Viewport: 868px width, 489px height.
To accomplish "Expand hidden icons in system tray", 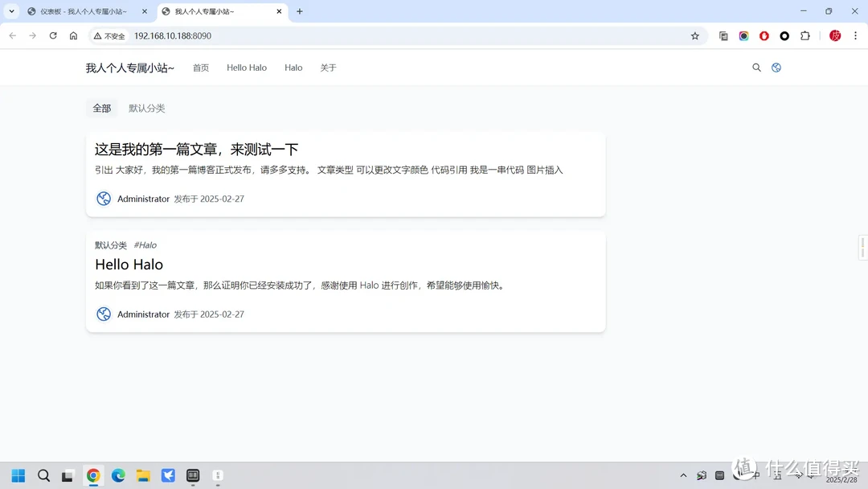I will (682, 475).
